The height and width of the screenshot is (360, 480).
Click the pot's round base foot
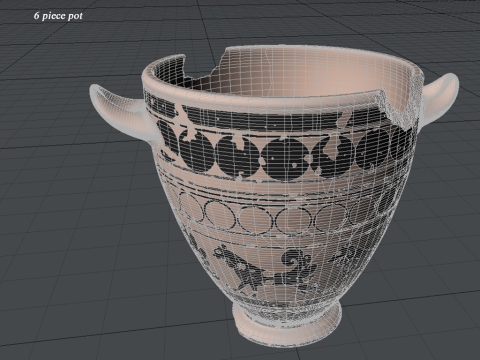coord(287,323)
